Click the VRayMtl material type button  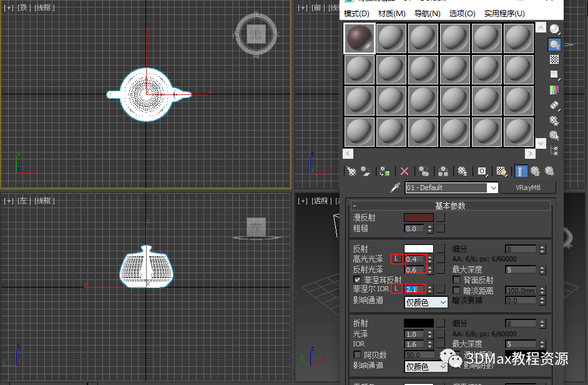coord(528,187)
